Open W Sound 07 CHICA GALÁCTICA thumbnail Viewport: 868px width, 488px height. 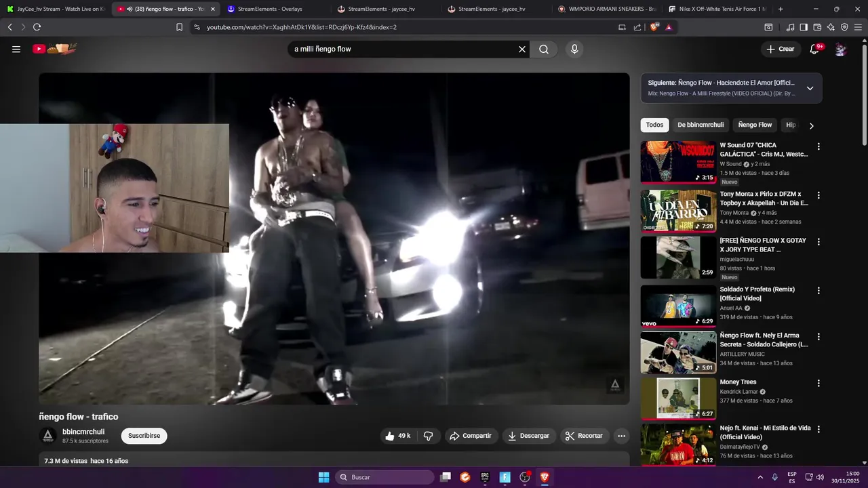[x=678, y=162]
